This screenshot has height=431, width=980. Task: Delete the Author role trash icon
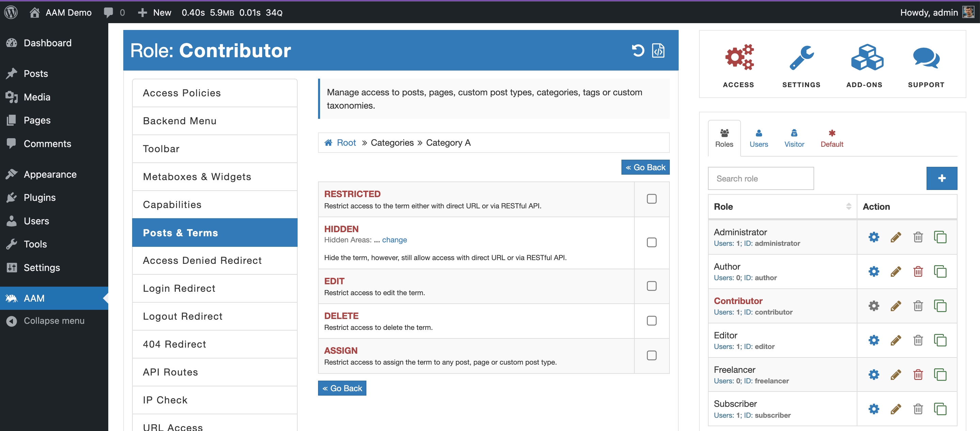coord(918,271)
